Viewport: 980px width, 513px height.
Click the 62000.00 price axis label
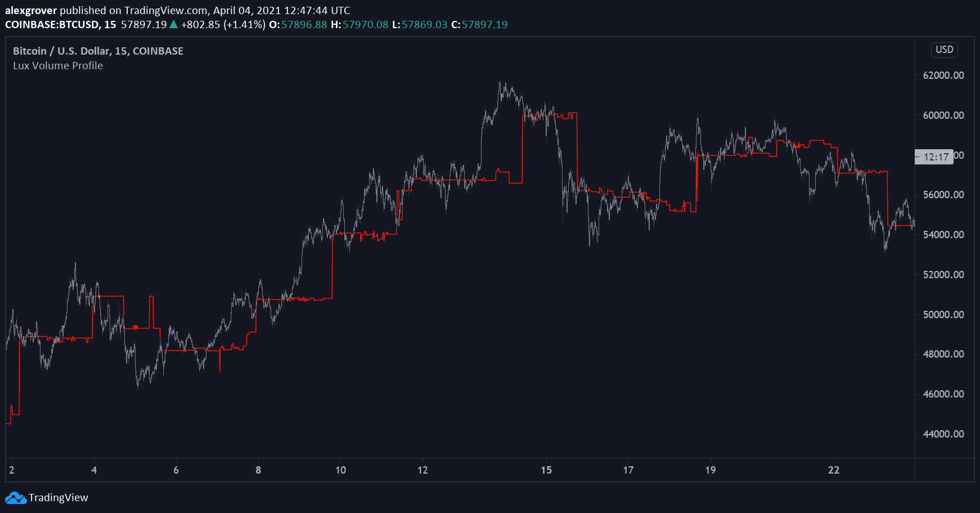coord(943,75)
